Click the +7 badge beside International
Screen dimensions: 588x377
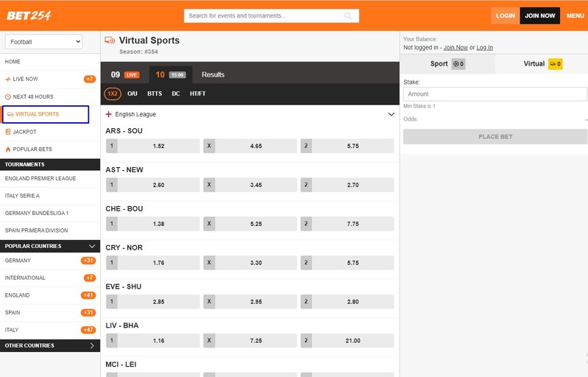(90, 278)
